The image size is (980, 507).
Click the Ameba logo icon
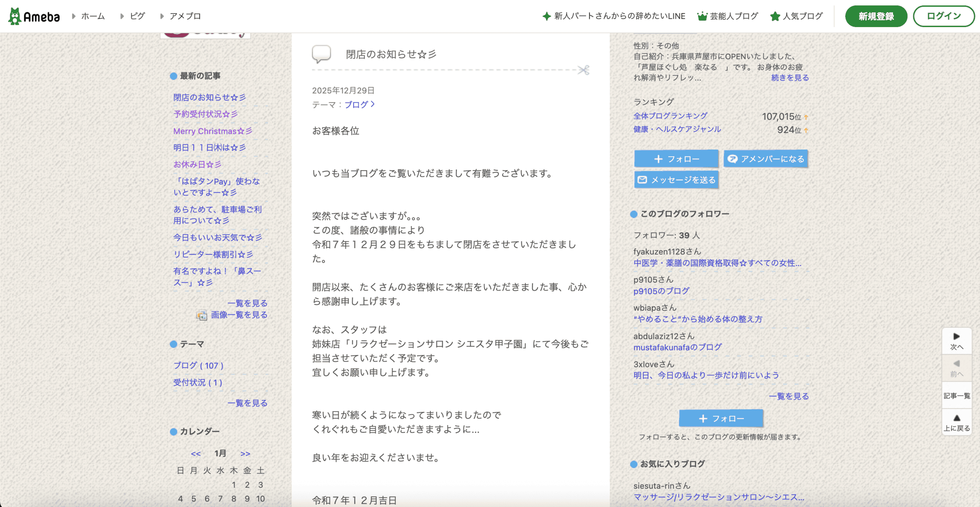click(15, 16)
